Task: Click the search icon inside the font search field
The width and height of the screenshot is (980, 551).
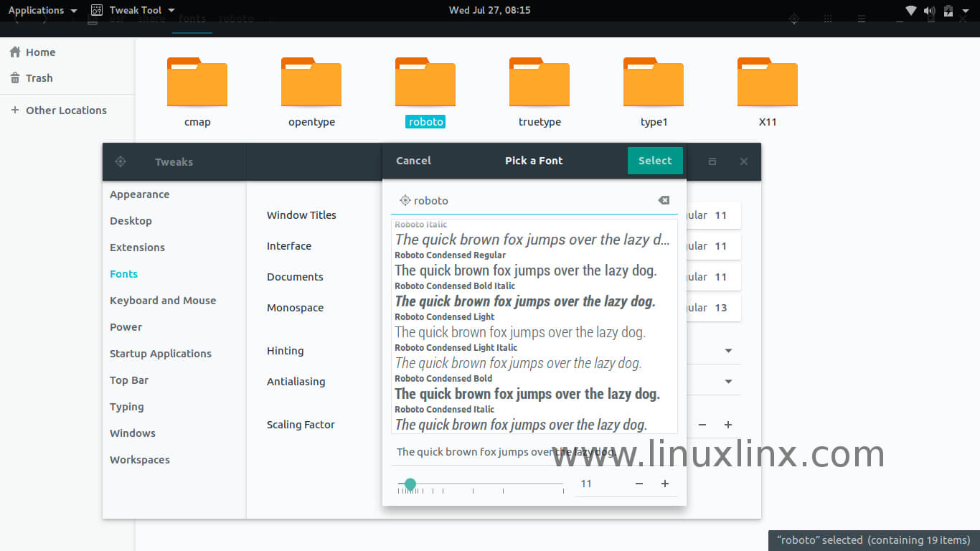Action: click(x=405, y=200)
